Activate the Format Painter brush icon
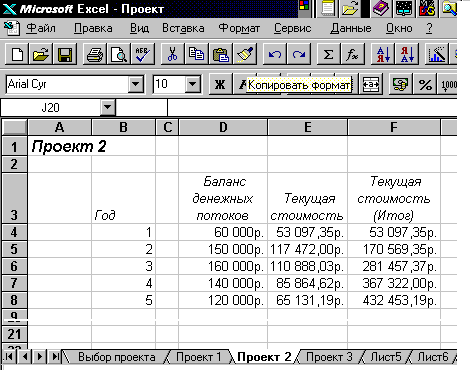This screenshot has height=370, width=470. 245,54
